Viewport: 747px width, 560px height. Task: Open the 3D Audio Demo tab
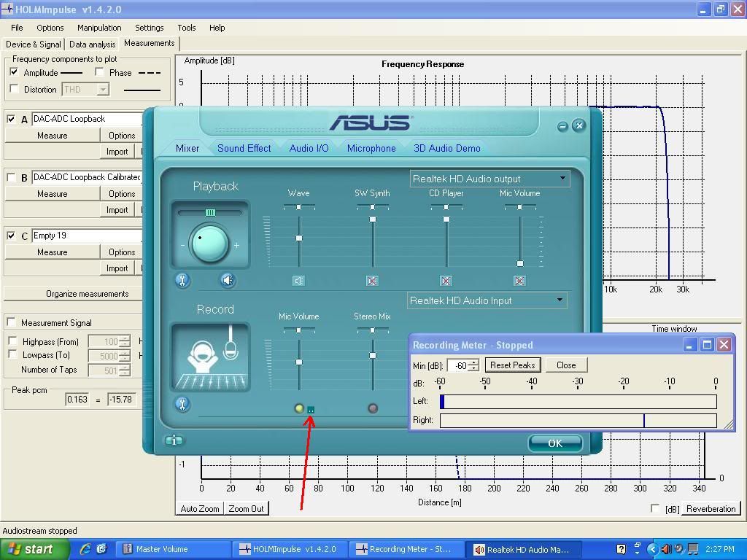(x=447, y=148)
